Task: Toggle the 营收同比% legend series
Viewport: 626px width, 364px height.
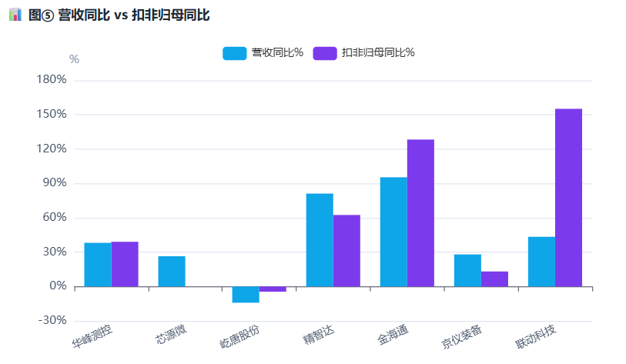Action: click(x=263, y=53)
